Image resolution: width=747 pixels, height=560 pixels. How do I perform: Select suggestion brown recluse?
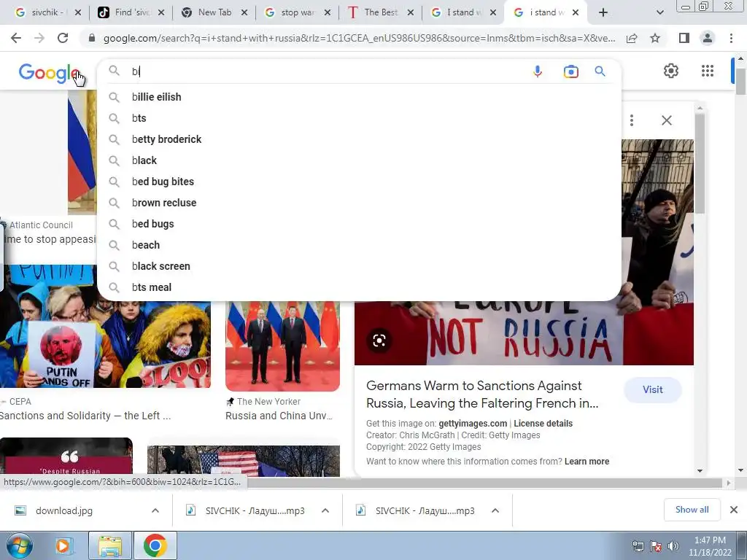click(x=359, y=203)
